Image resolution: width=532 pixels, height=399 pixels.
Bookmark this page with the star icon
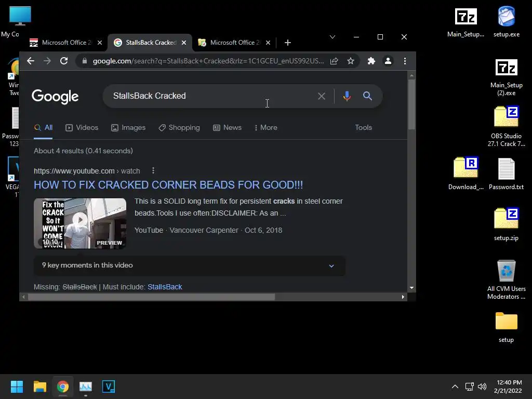tap(351, 61)
